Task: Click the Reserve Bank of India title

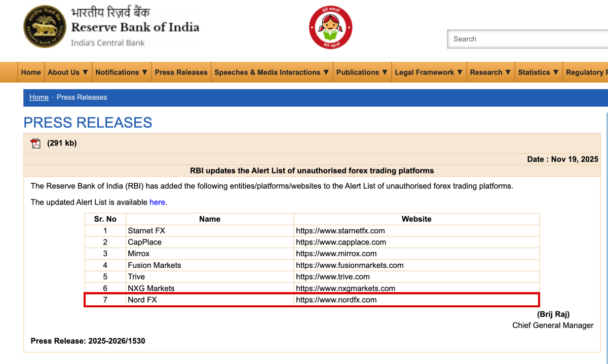Action: click(x=135, y=27)
